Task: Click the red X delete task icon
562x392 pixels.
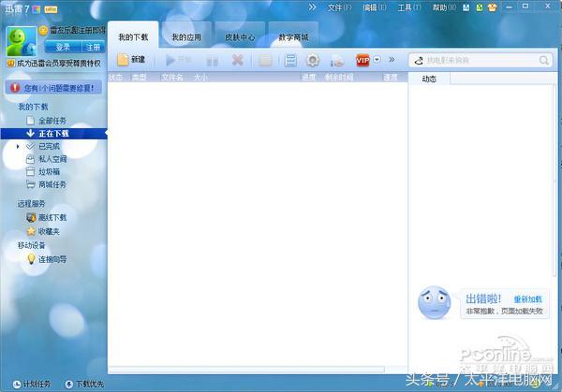Action: 237,60
